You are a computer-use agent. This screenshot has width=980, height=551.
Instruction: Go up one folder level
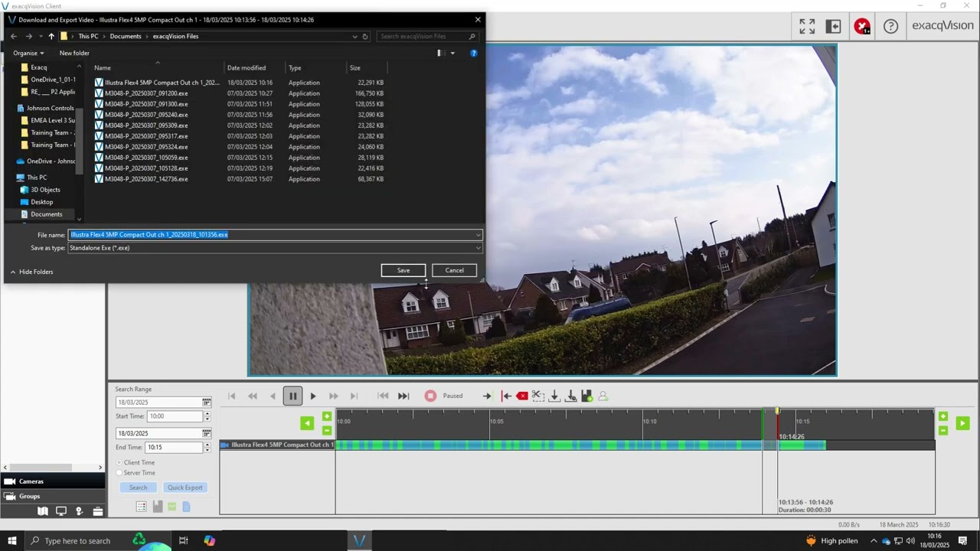(x=51, y=36)
